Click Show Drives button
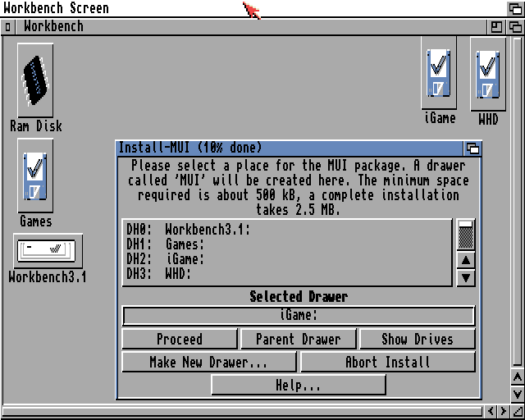The height and width of the screenshot is (420, 525). point(417,339)
